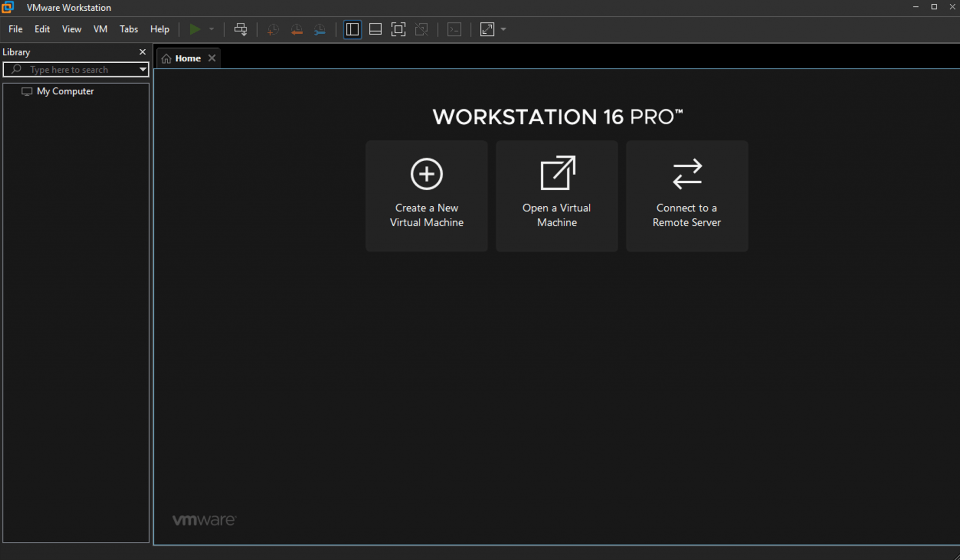Select My Computer in the Library
The image size is (960, 560).
[x=65, y=91]
